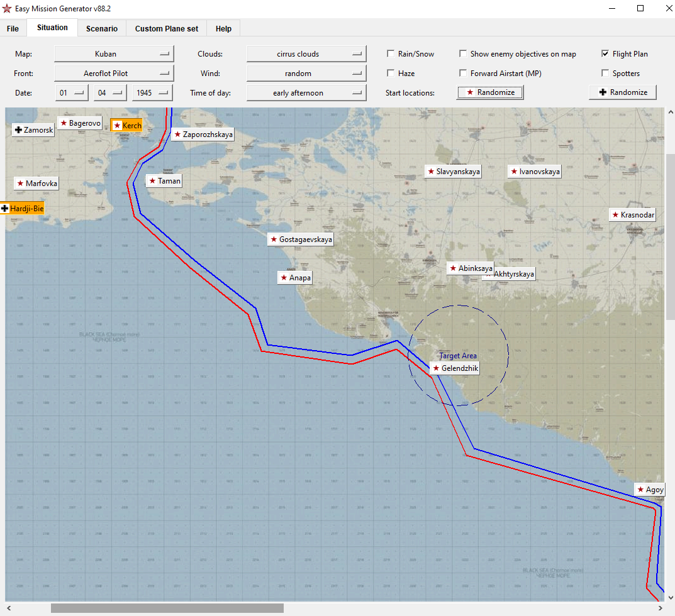
Task: Choose the Krasnodar airfield marker
Action: click(x=632, y=215)
